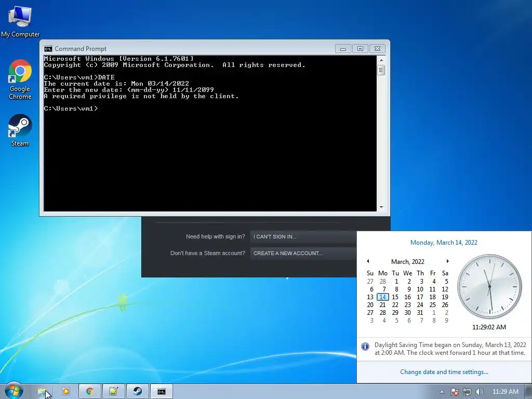The image size is (532, 399).
Task: Open the volume speaker tray icon
Action: (x=479, y=392)
